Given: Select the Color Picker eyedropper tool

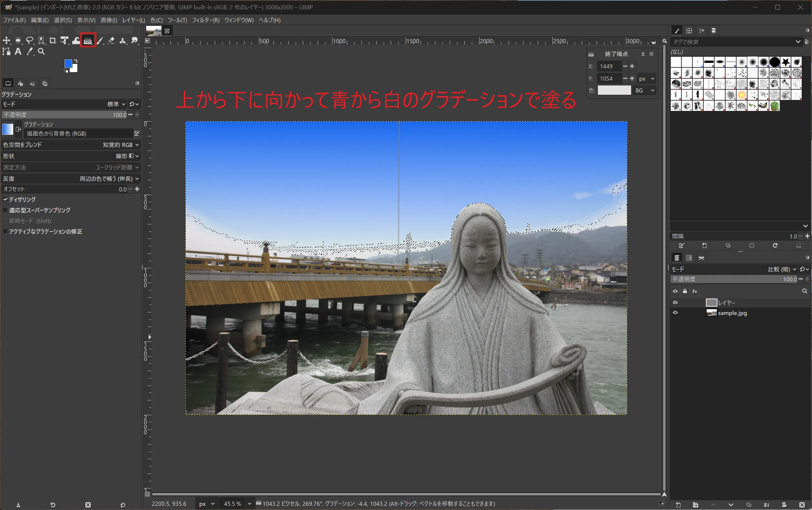Looking at the screenshot, I should (x=30, y=52).
